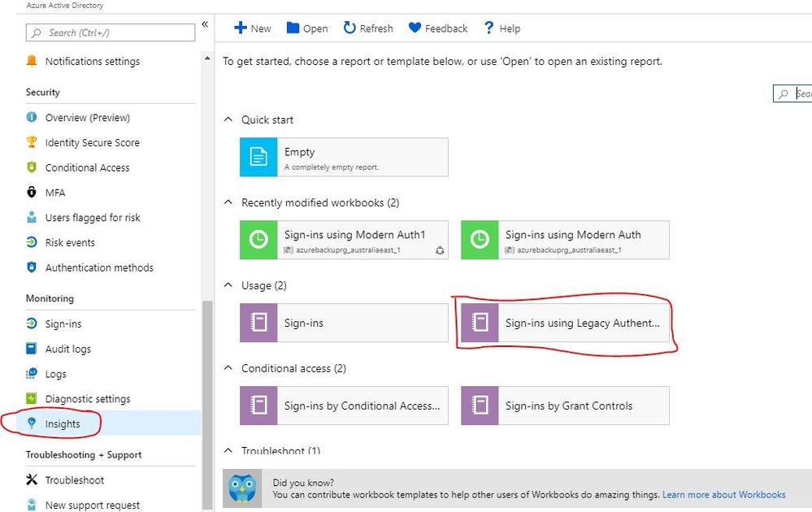Click the Open folder icon
The image size is (812, 512).
(x=293, y=28)
